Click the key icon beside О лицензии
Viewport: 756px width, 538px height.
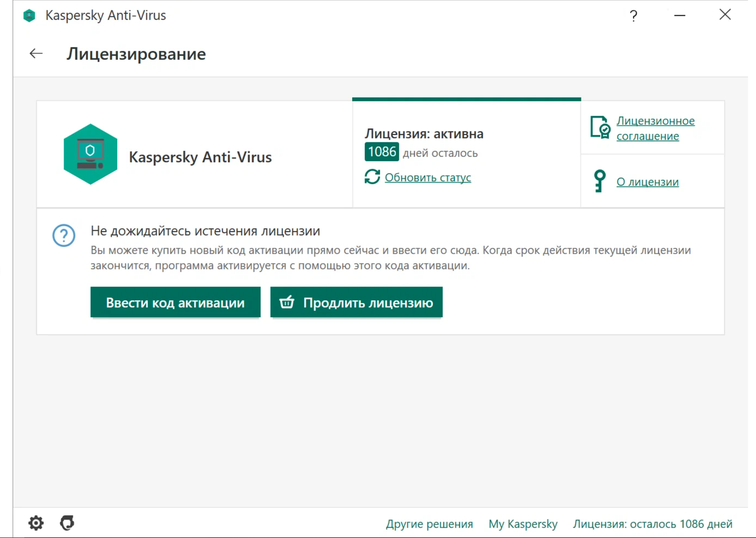coord(599,181)
